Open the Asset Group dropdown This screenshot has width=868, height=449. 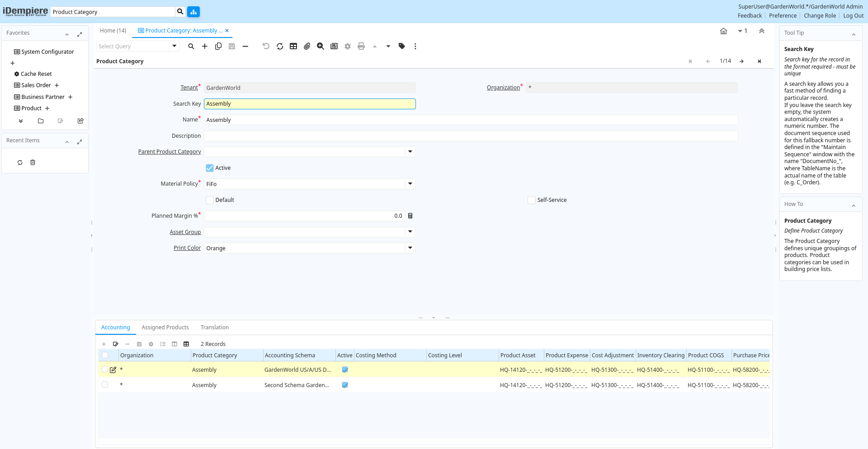pos(410,232)
